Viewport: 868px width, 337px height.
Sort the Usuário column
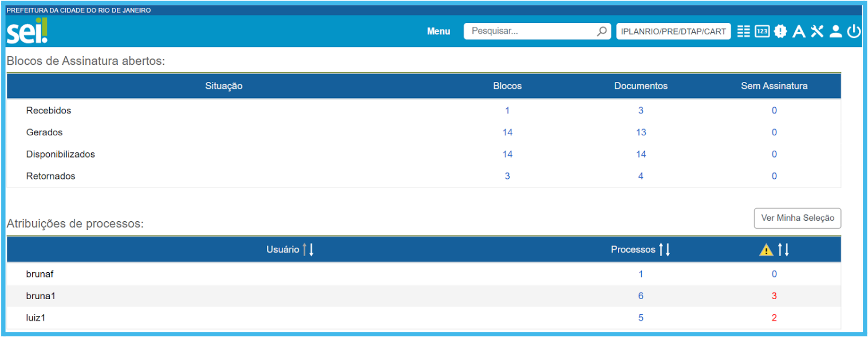click(x=308, y=250)
